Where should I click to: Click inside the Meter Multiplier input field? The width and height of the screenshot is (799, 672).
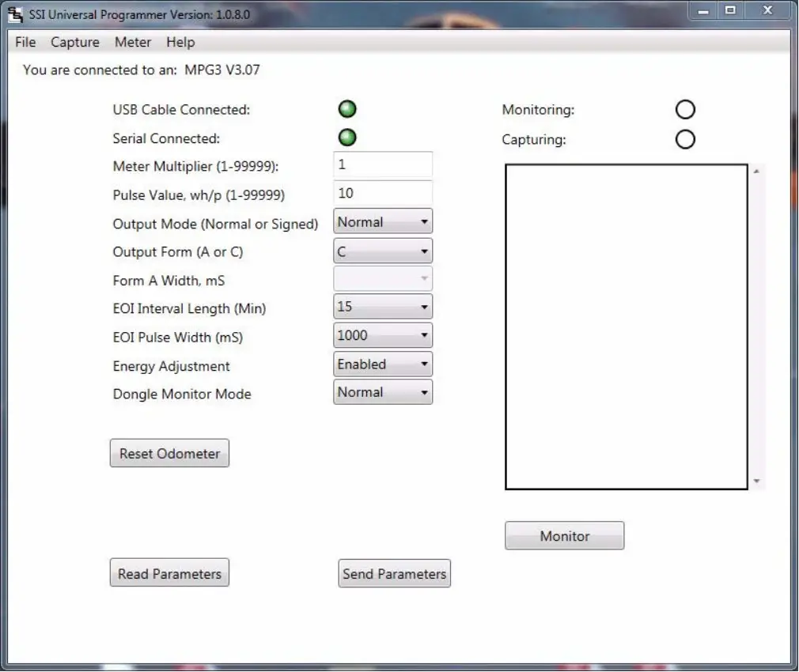tap(383, 164)
